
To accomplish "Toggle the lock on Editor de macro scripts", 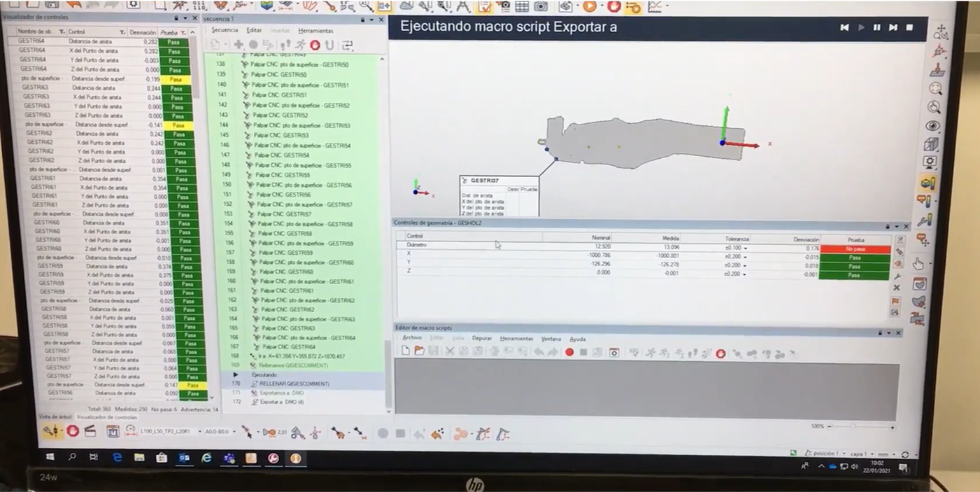I will point(880,333).
